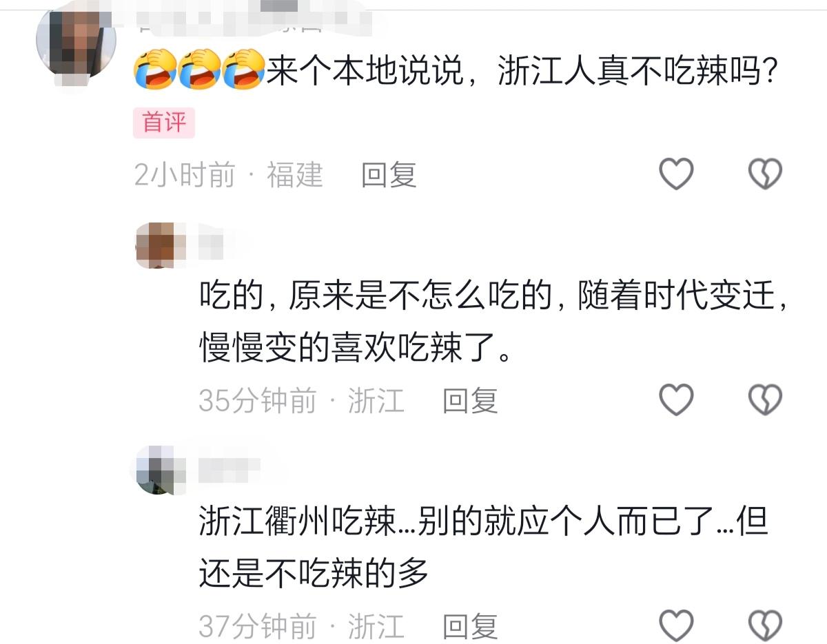Tap the 首评 badge
This screenshot has height=644, width=827.
[164, 123]
